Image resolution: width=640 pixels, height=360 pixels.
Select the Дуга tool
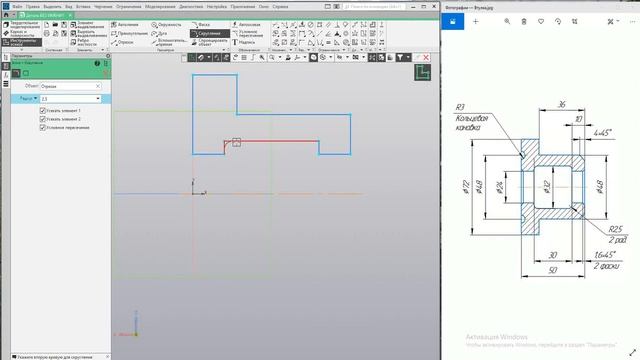coord(159,33)
